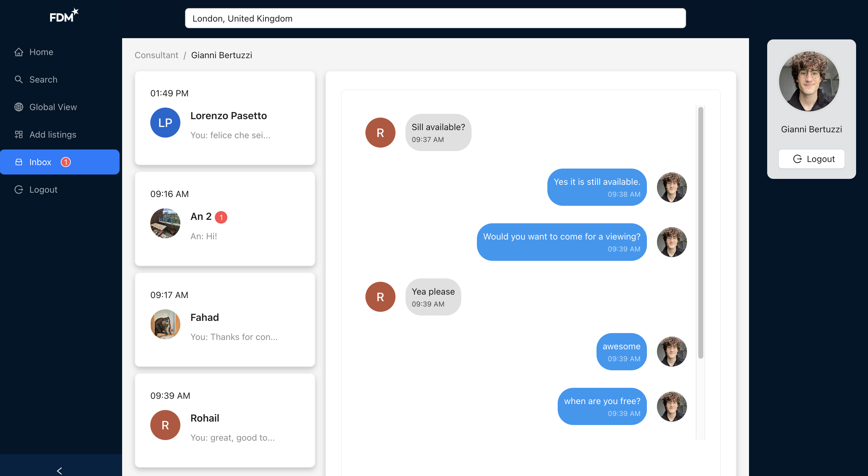Open the Inbox menu item
The height and width of the screenshot is (476, 868).
(40, 162)
